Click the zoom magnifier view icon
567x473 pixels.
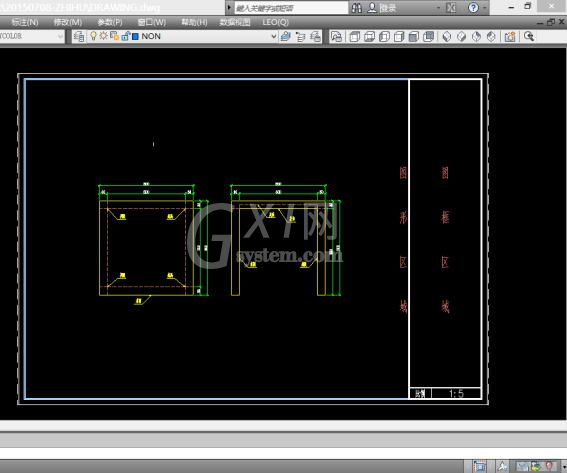[x=529, y=36]
